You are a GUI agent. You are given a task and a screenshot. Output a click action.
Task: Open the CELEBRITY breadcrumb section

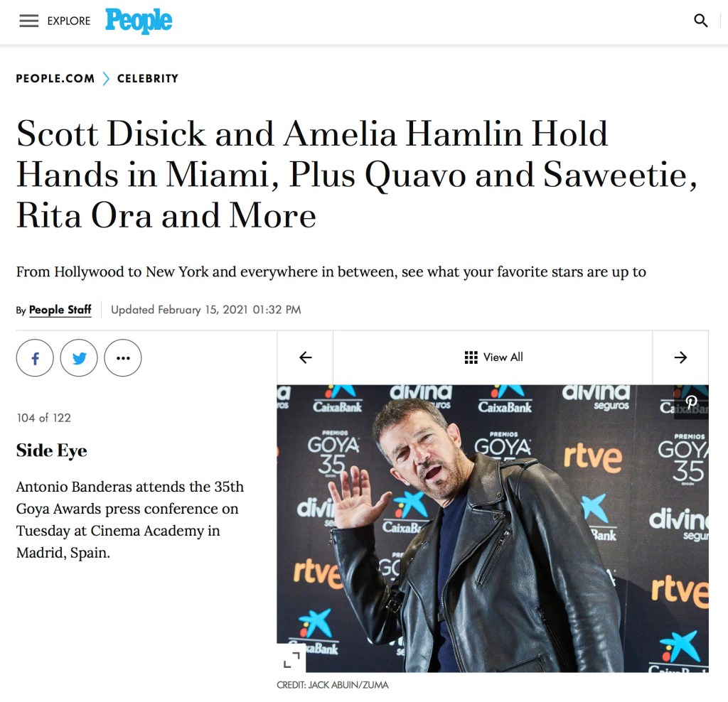tap(148, 78)
